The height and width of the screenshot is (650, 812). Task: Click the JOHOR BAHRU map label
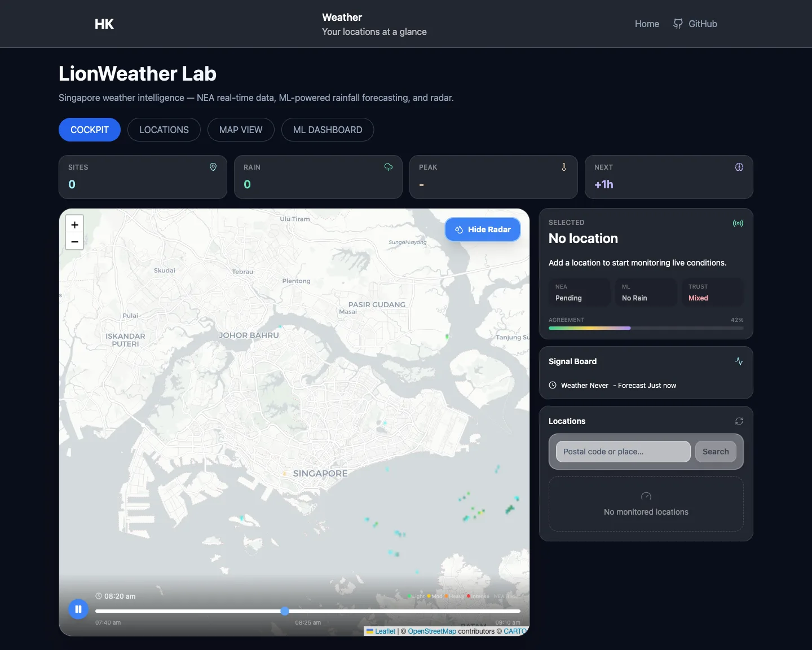249,335
